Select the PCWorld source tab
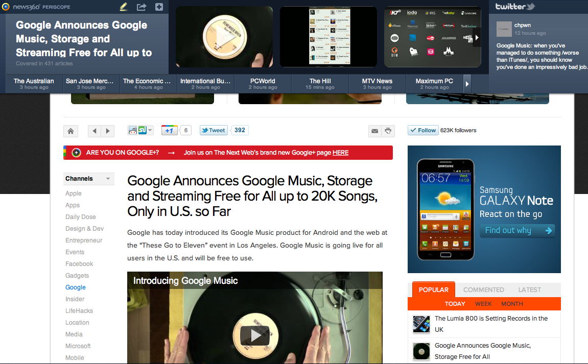 click(x=263, y=84)
